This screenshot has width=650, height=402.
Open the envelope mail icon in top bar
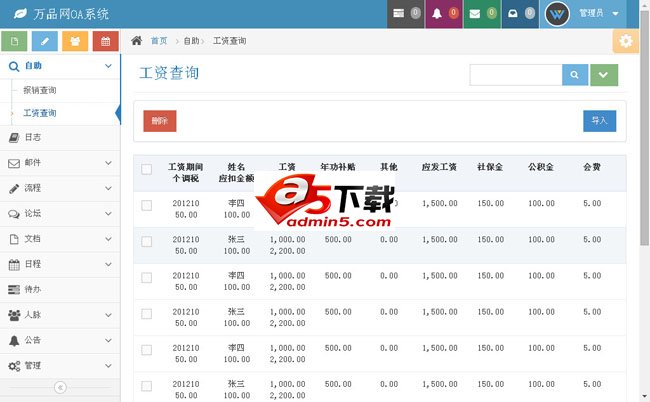tap(475, 14)
